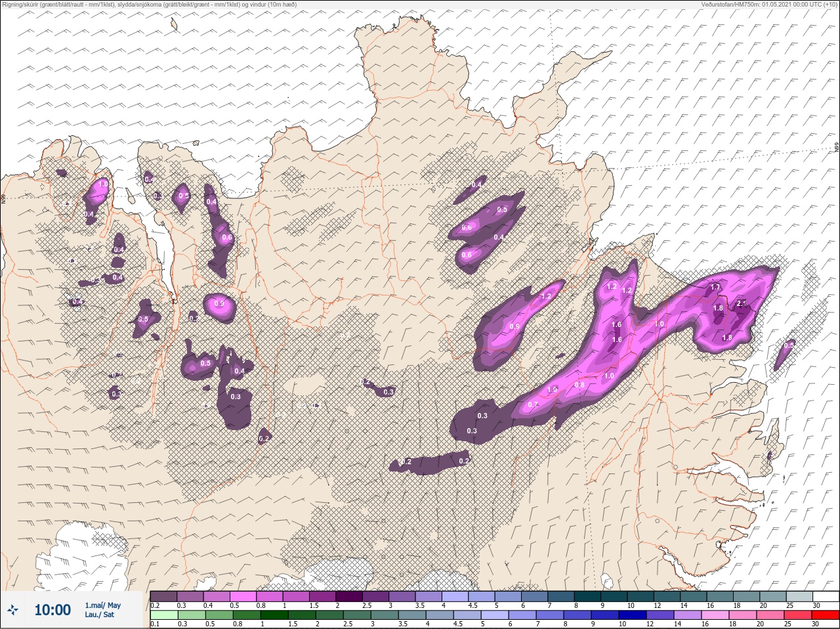This screenshot has height=629, width=840.
Task: Pick the red lower legend swatch after 30
Action: [826, 615]
